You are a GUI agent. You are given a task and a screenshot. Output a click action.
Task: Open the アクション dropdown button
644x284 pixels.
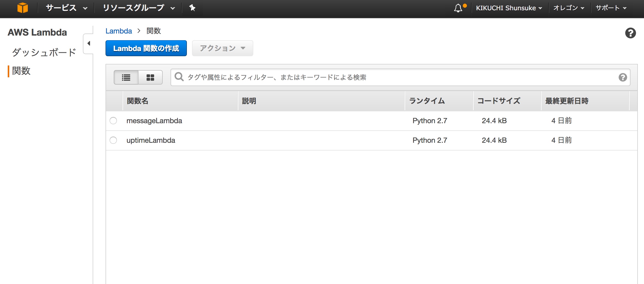pyautogui.click(x=223, y=48)
